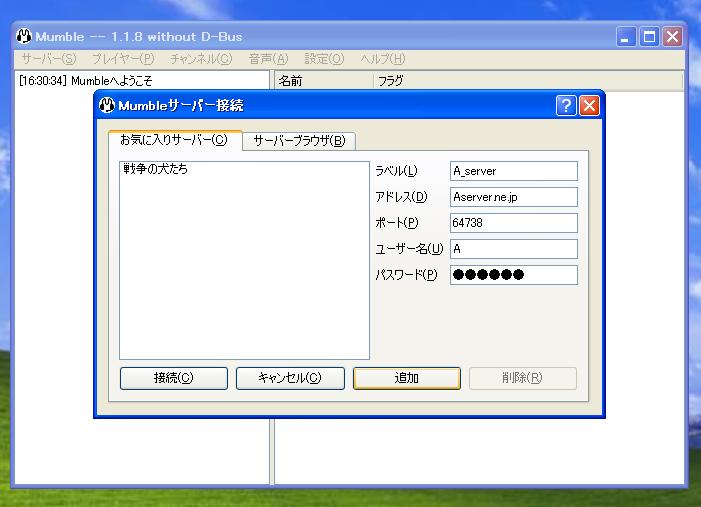Click the Mumble logo in main window title

[x=24, y=37]
